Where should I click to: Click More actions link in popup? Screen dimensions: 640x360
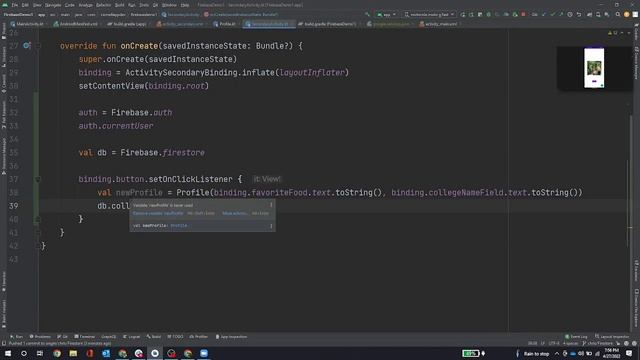pyautogui.click(x=234, y=213)
